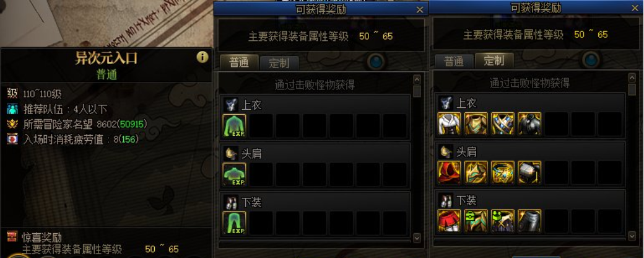Click scroll up arrow in left reward list
Viewport: 644px width, 258px height.
click(x=417, y=79)
